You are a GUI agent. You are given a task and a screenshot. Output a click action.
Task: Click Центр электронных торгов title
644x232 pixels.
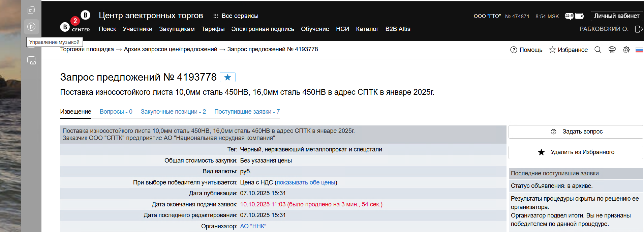[151, 16]
